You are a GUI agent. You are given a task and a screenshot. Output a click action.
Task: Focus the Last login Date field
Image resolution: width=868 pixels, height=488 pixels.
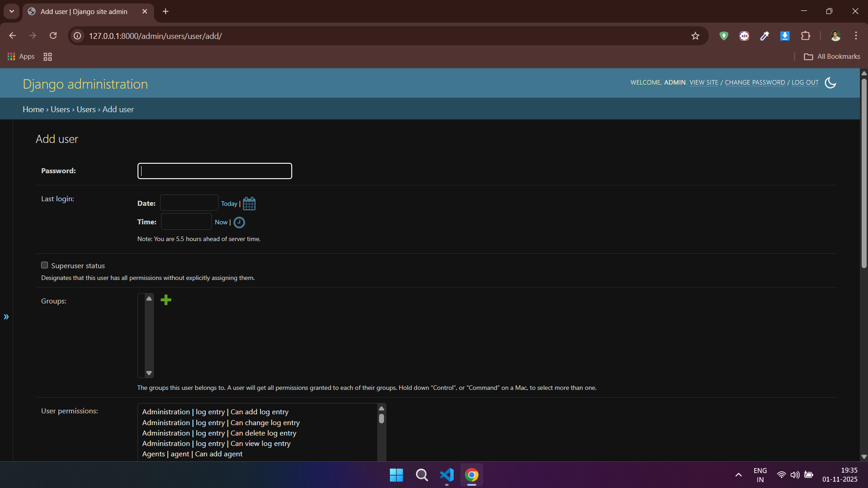point(189,203)
